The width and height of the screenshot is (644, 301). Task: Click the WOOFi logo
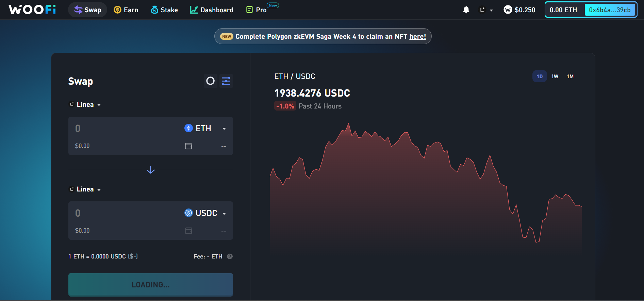point(32,10)
